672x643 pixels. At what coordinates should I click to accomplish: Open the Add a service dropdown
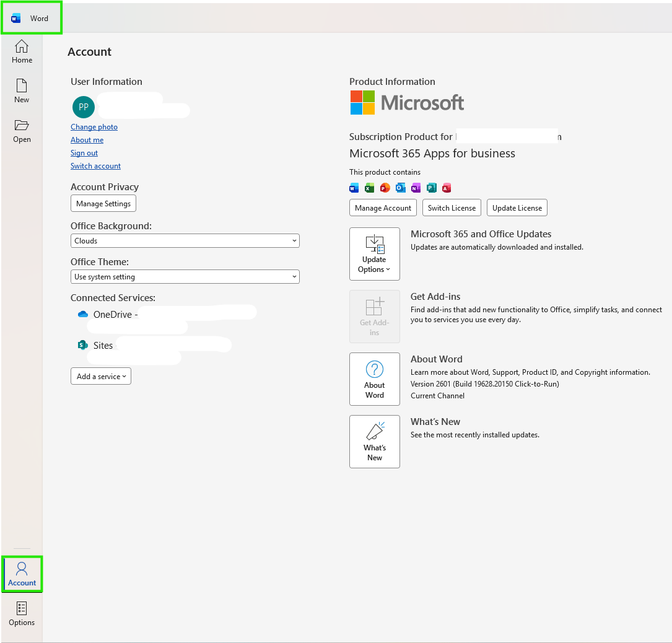tap(101, 376)
